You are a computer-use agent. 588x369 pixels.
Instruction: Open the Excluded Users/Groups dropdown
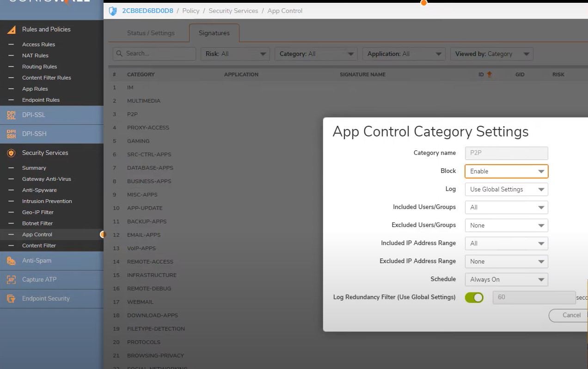(x=506, y=225)
